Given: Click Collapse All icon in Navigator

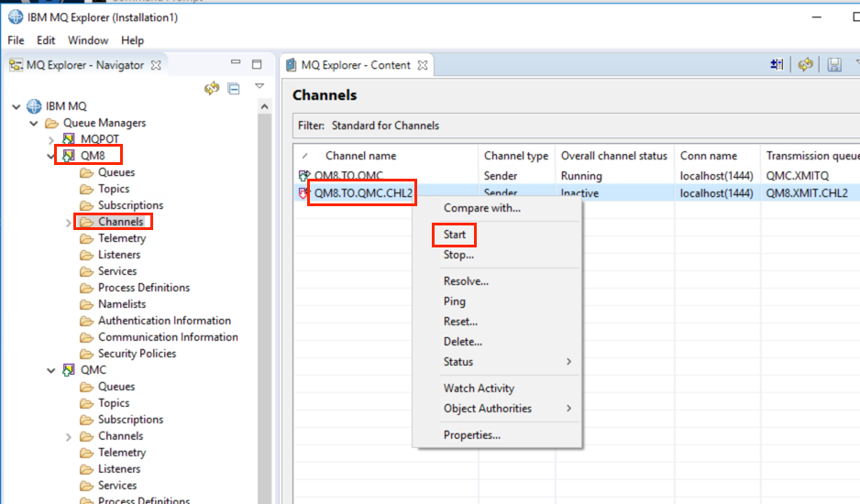Looking at the screenshot, I should pos(234,88).
